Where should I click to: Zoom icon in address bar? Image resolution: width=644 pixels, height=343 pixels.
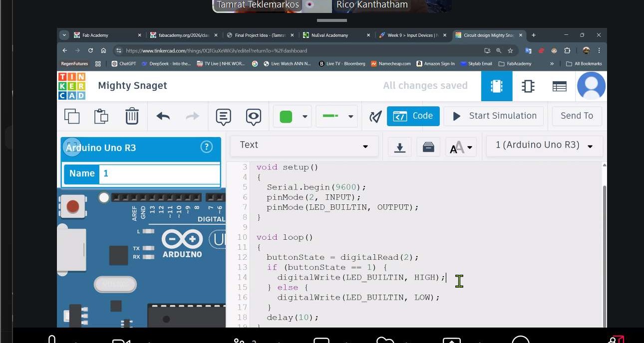[499, 50]
